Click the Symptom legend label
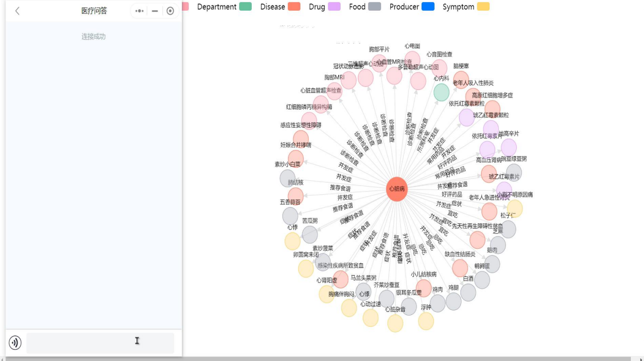The height and width of the screenshot is (361, 644). tap(458, 7)
